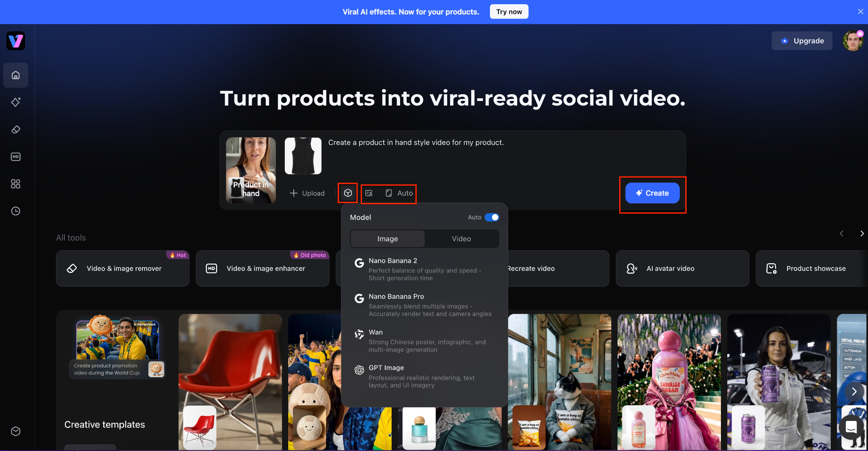Select the eraser remover sidebar icon
The image size is (868, 451).
pos(16,129)
